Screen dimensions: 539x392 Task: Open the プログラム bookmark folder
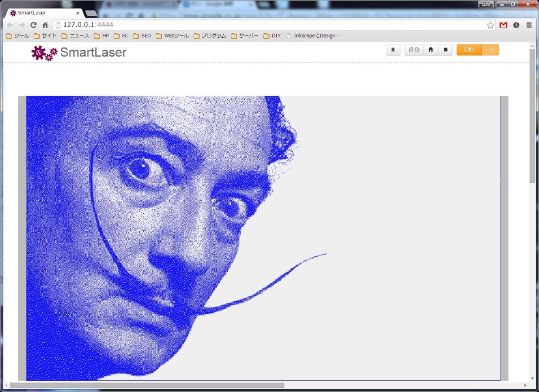click(x=210, y=36)
